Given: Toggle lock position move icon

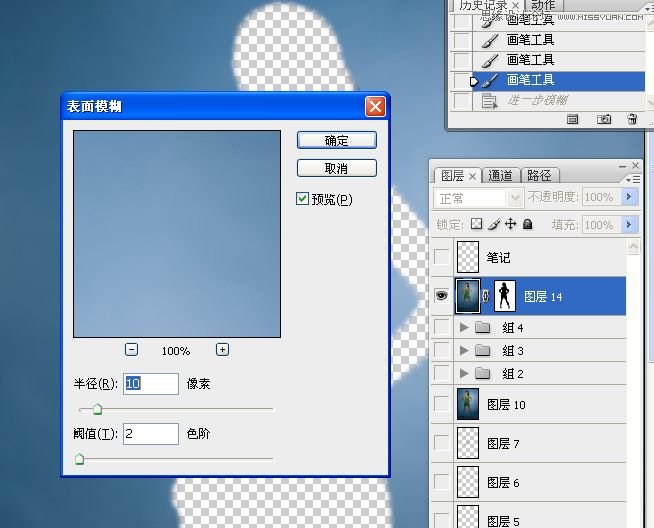Looking at the screenshot, I should (x=511, y=224).
